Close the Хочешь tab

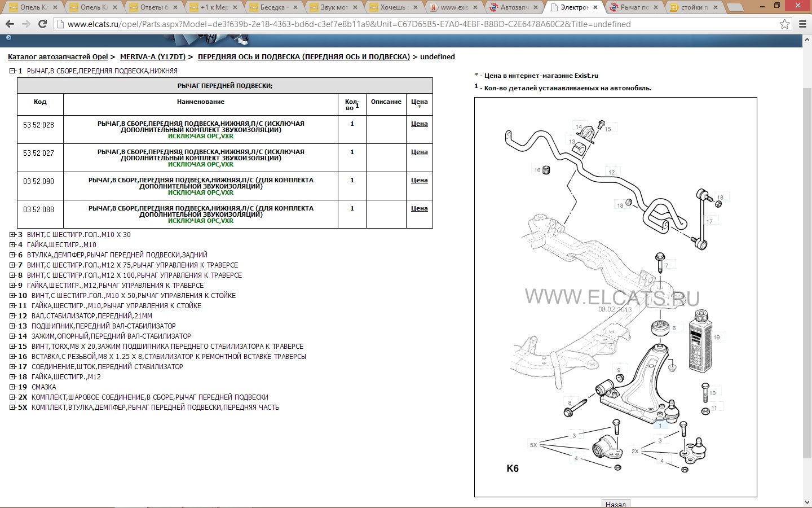coord(415,7)
